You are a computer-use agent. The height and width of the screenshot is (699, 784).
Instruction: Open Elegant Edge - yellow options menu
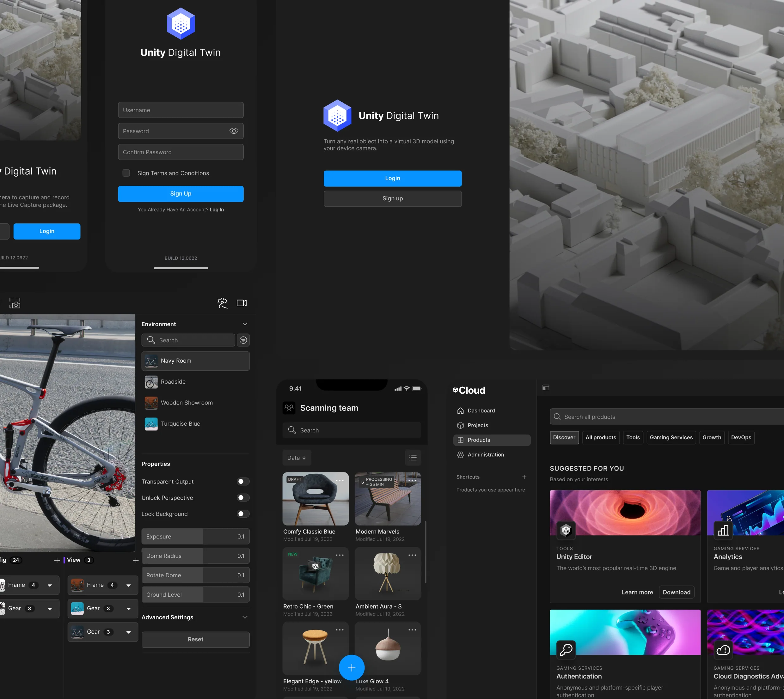point(340,630)
